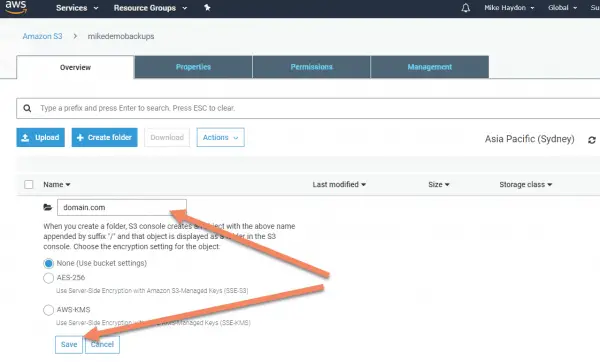Click the mikedemobackups bucket name
Image resolution: width=600 pixels, height=362 pixels.
(x=121, y=36)
